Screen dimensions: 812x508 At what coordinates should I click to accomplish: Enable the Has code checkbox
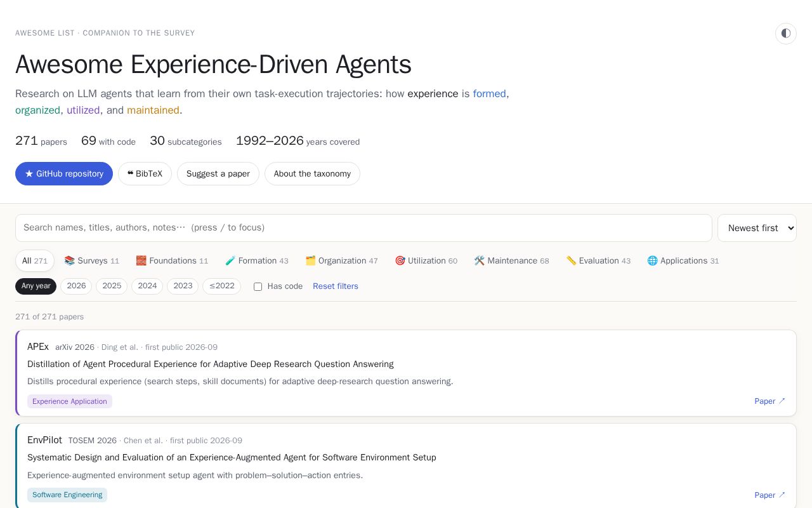point(258,287)
